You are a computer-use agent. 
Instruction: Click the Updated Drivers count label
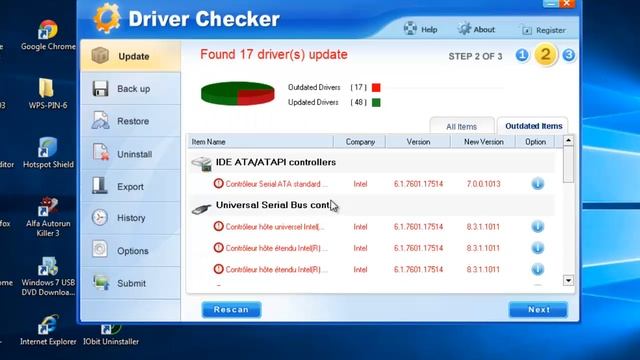(327, 102)
